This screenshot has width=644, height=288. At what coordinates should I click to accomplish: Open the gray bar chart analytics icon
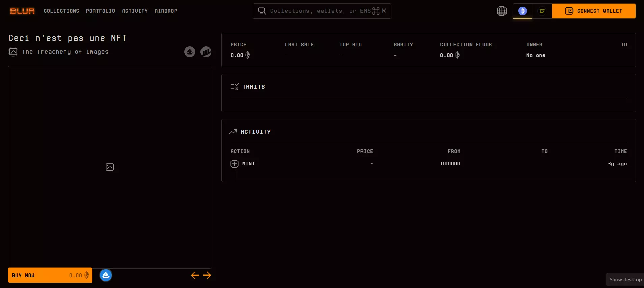click(206, 52)
